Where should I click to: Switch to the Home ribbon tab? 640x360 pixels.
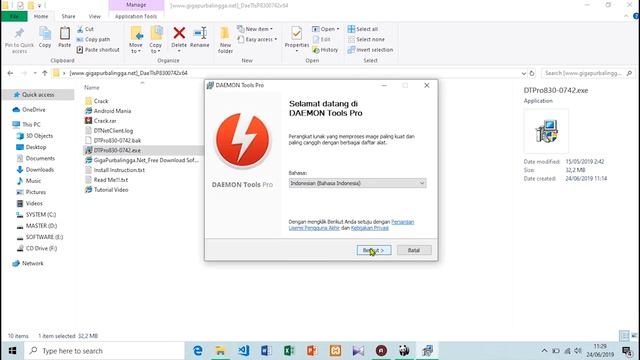point(41,16)
